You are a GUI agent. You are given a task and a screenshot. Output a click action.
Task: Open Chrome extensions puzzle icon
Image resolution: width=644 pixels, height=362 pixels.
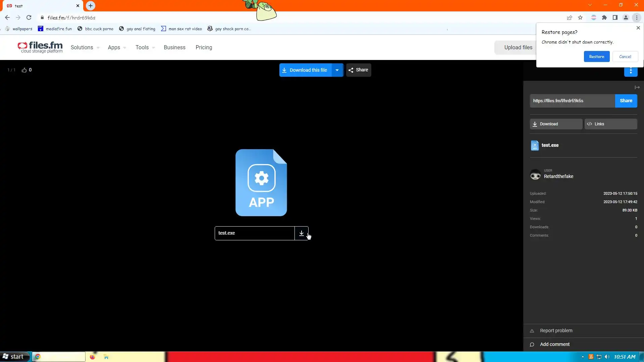click(604, 18)
